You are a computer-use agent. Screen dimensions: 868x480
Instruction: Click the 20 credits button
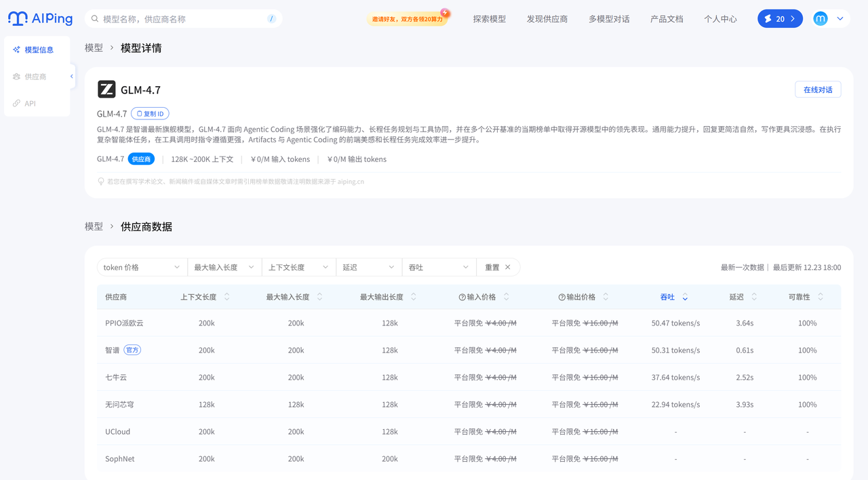780,19
